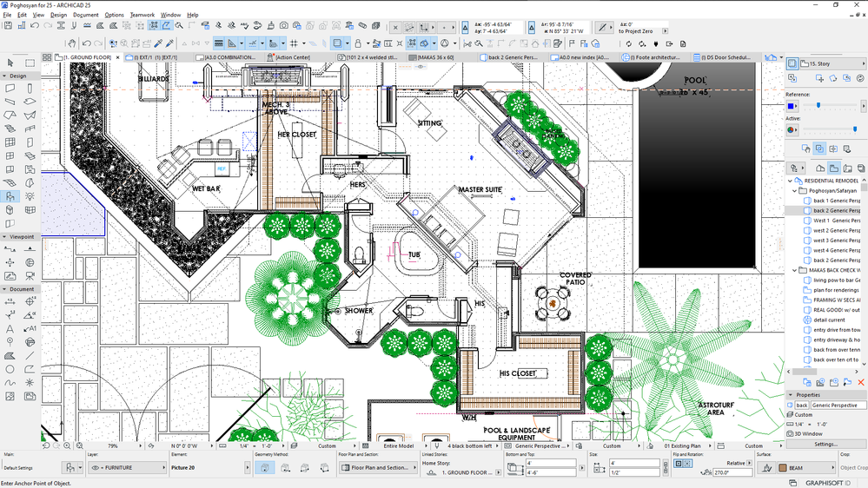The image size is (868, 488).
Task: Collapse the Design toolbox section
Action: [x=4, y=76]
